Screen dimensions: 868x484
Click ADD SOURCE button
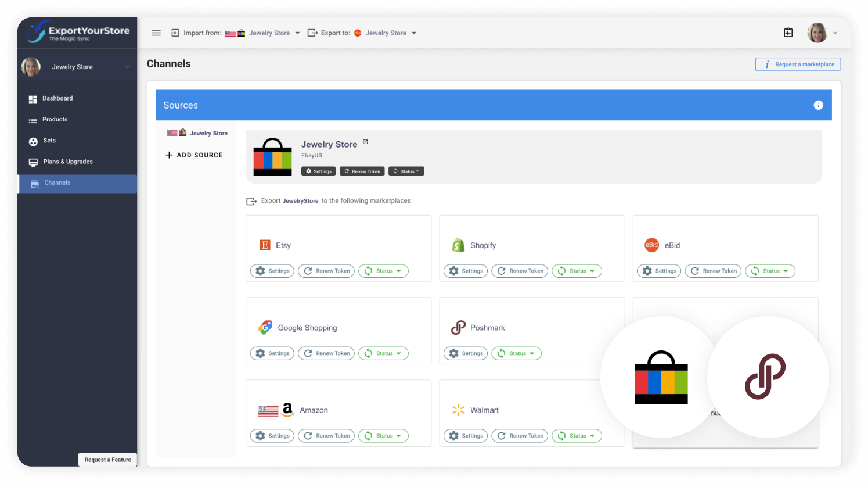tap(194, 155)
